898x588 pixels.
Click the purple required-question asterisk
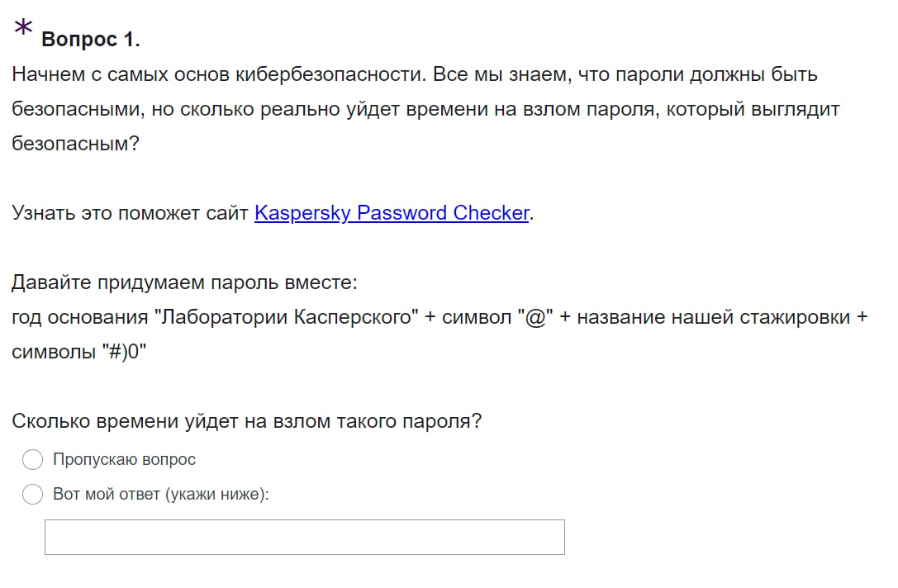point(23,27)
